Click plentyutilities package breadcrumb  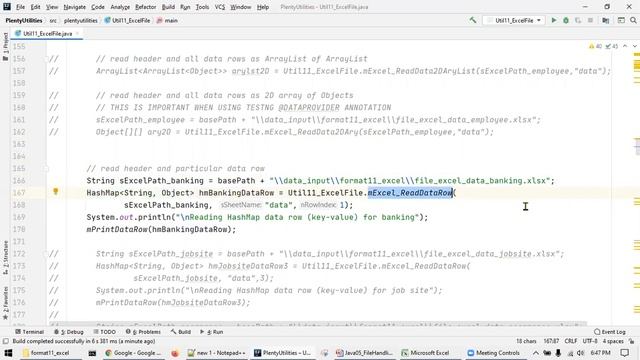[80, 20]
